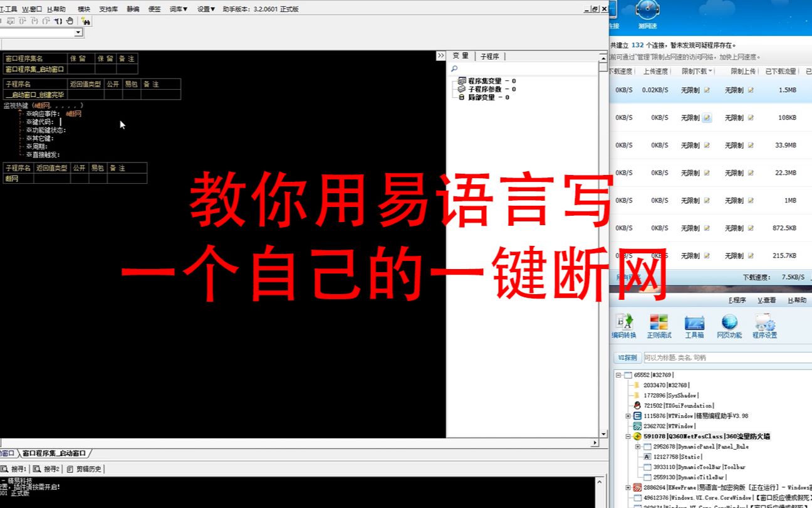The width and height of the screenshot is (812, 508).
Task: Switch to the 搜寻2 output tab
Action: pyautogui.click(x=47, y=469)
